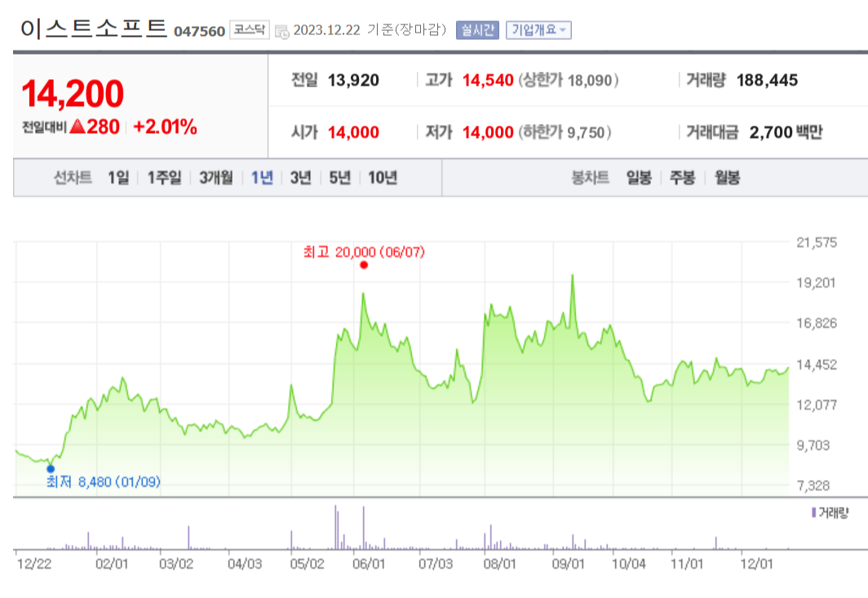Image resolution: width=868 pixels, height=598 pixels.
Task: Click the 코스닥 market label
Action: pos(249,30)
